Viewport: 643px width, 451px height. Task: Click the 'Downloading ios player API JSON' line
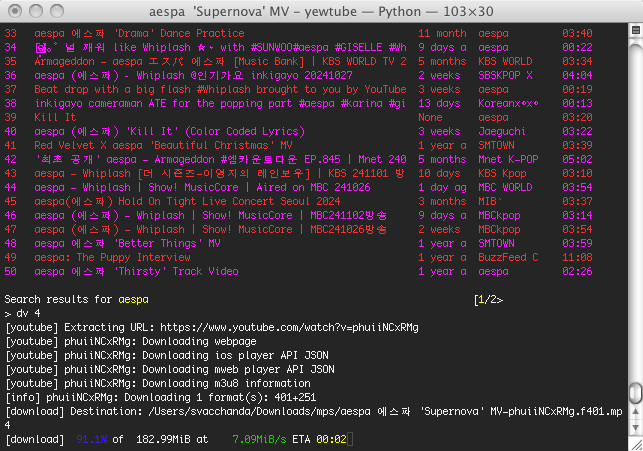point(167,355)
